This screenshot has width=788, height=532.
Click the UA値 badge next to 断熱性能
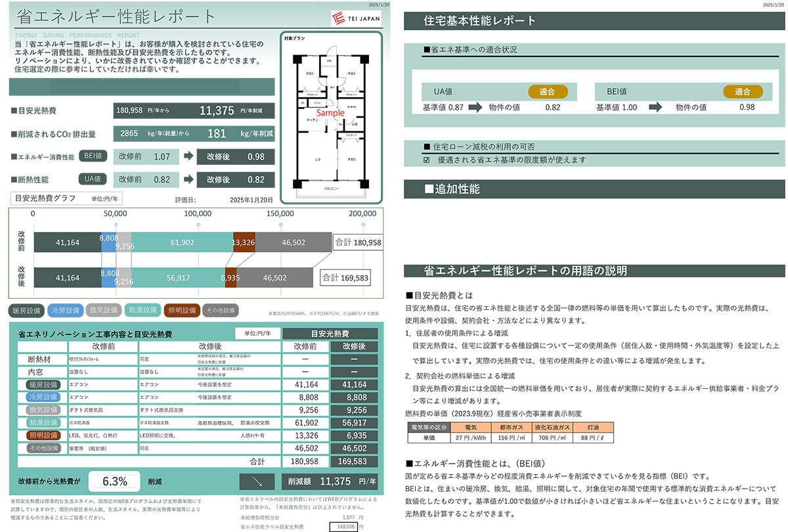coord(93,178)
